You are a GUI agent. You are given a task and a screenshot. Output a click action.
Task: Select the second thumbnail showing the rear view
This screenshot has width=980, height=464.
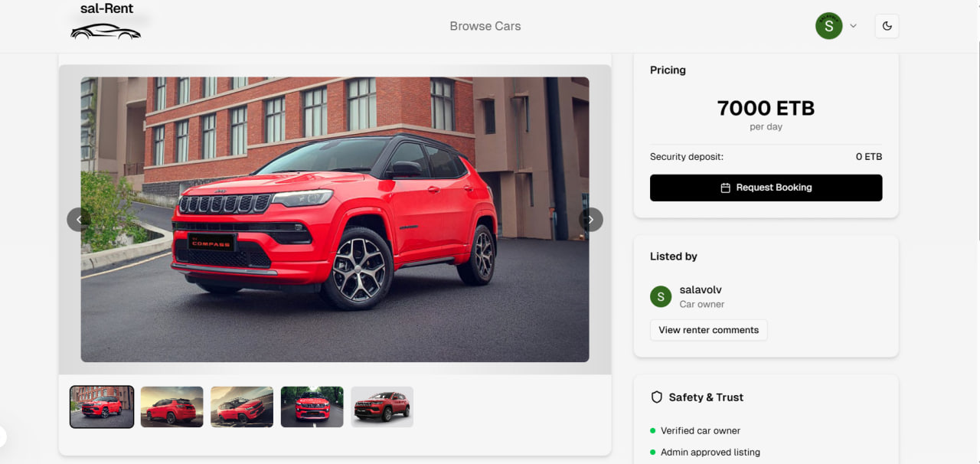tap(171, 407)
